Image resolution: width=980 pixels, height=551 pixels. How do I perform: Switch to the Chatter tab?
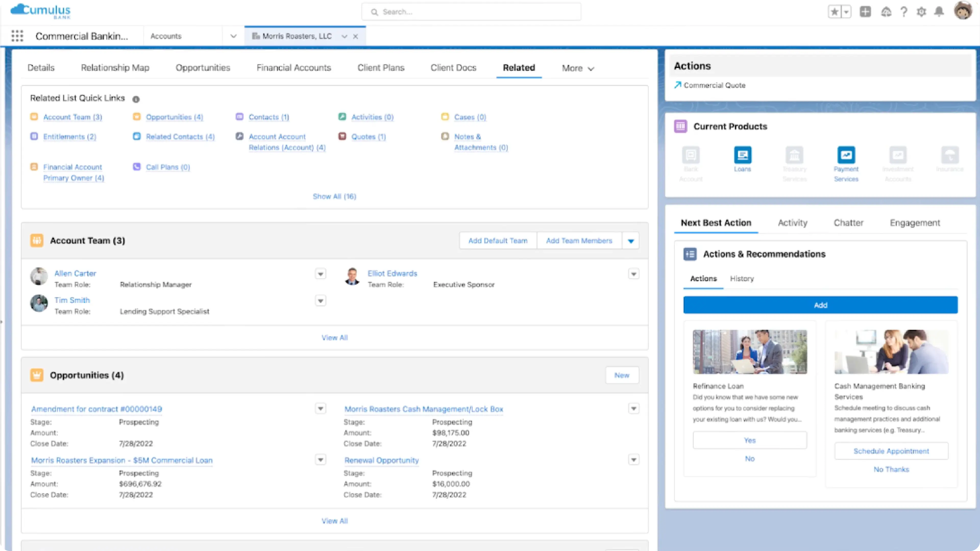(848, 223)
